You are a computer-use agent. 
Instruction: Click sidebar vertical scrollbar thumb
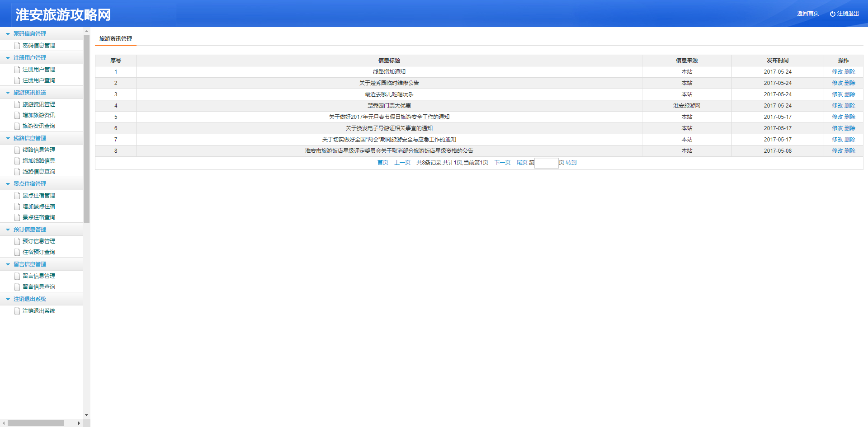[87, 129]
